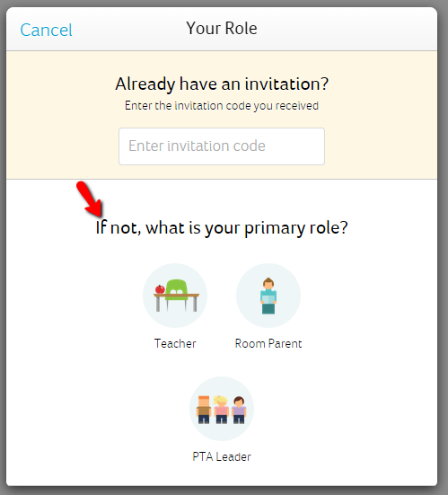
Task: Click the blonde figure in PTA icon
Action: click(x=221, y=410)
